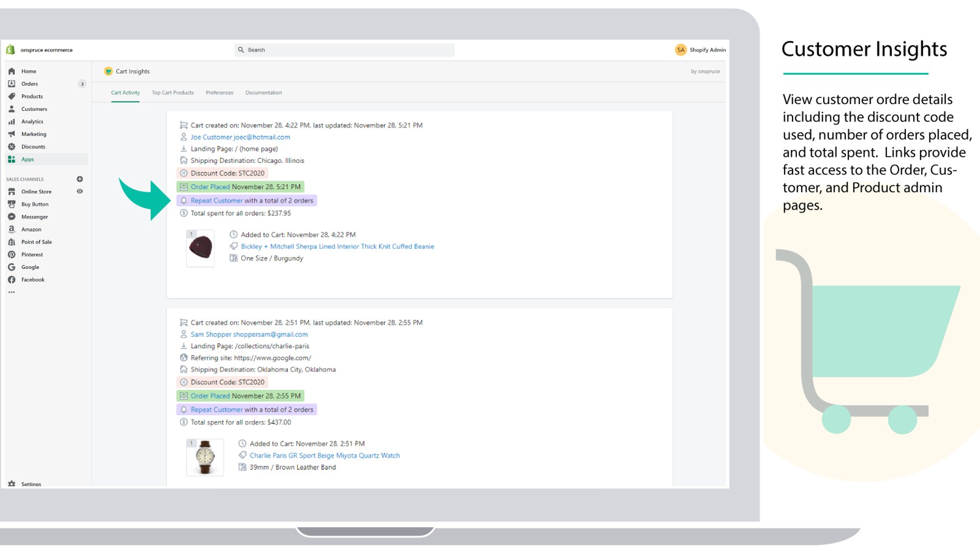Click Total spent for all orders: $437.00

tap(240, 422)
